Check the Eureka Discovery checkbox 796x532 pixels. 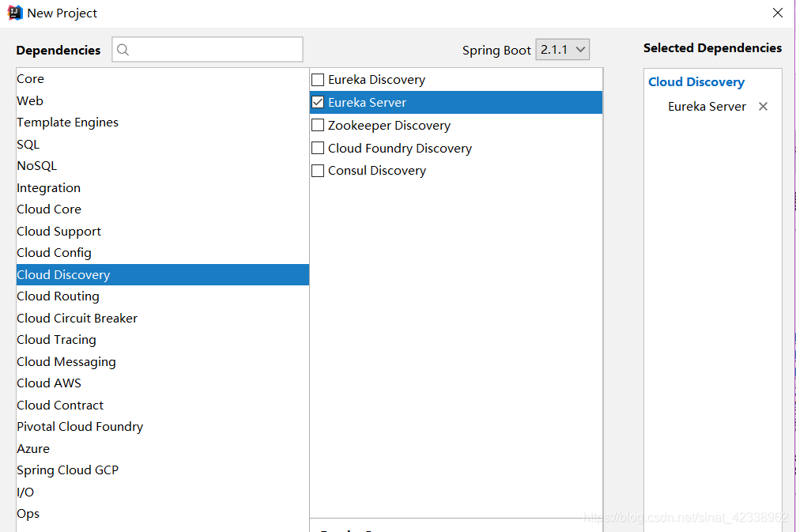coord(318,80)
